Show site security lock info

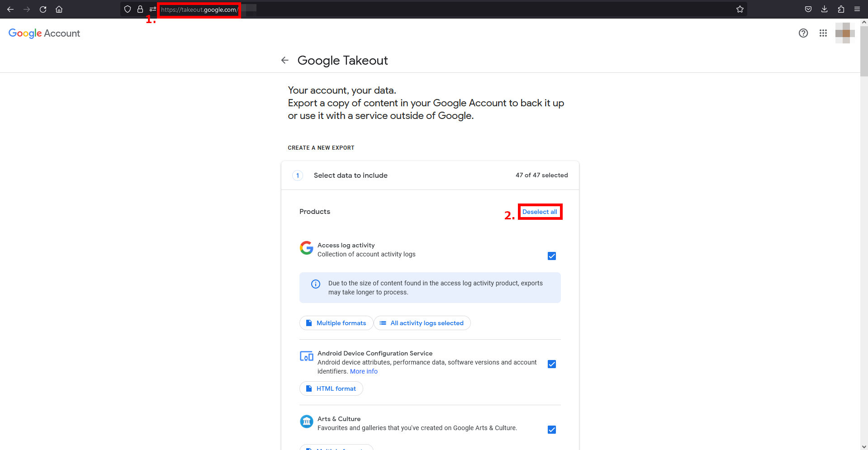pos(140,9)
